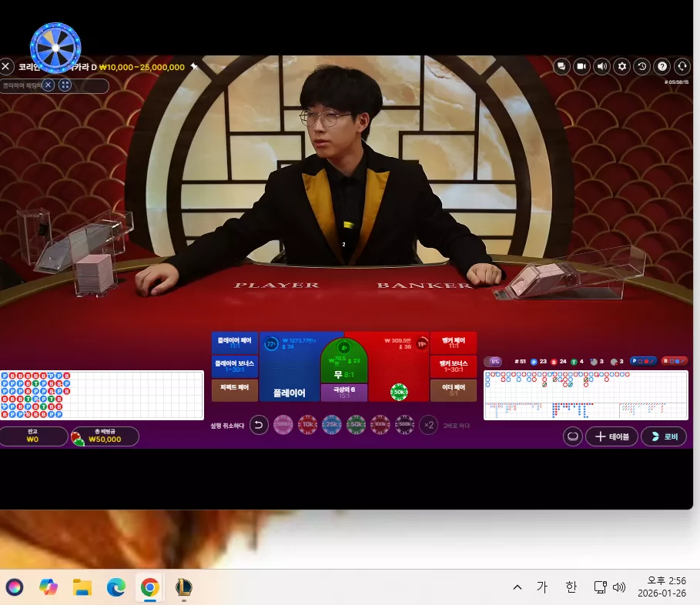Clear the chat field with its X icon
The image size is (700, 605).
49,85
